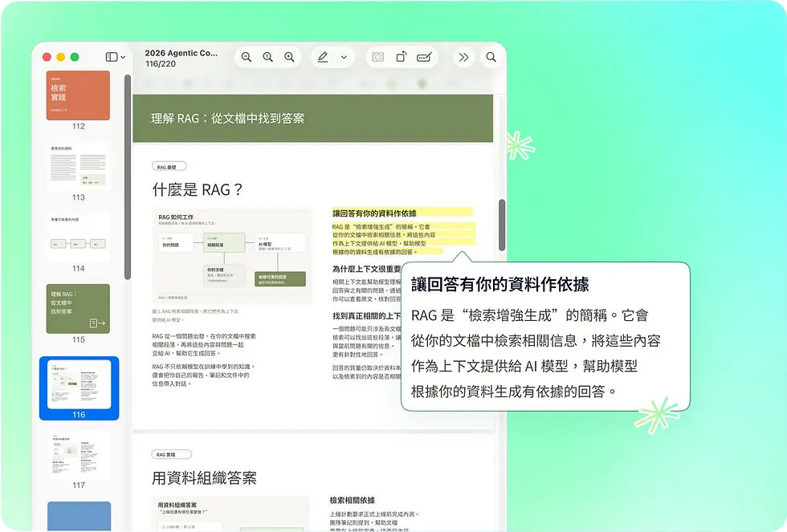Image resolution: width=787 pixels, height=532 pixels.
Task: Click the document's vertical scrollbar handle
Action: [x=501, y=225]
